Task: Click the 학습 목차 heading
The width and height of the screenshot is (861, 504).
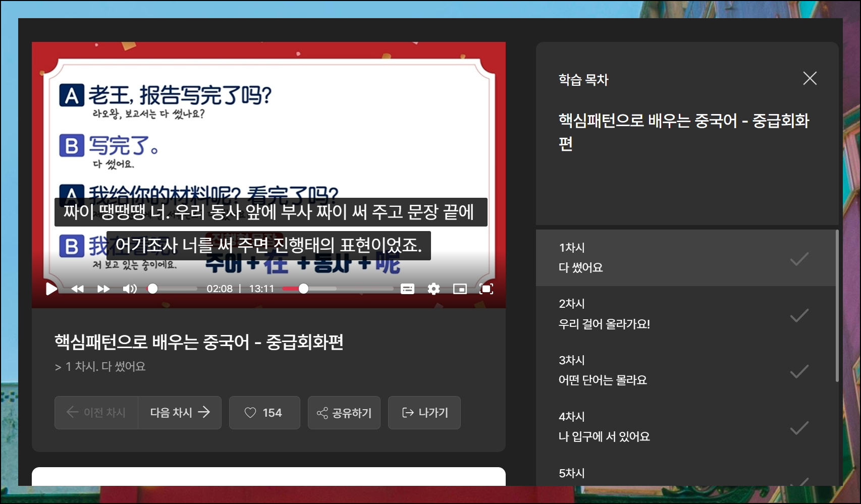Action: point(583,80)
